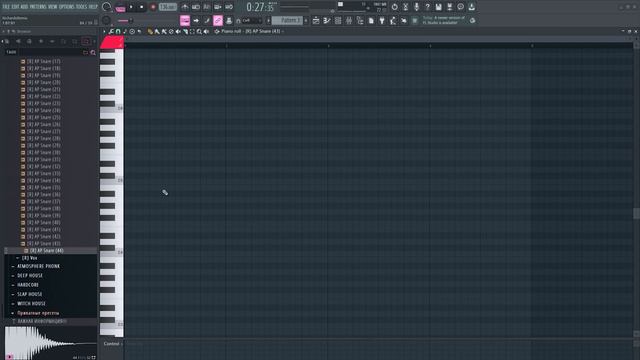The width and height of the screenshot is (640, 360).
Task: Click the plus button next to Pattern 3
Action: click(x=306, y=20)
